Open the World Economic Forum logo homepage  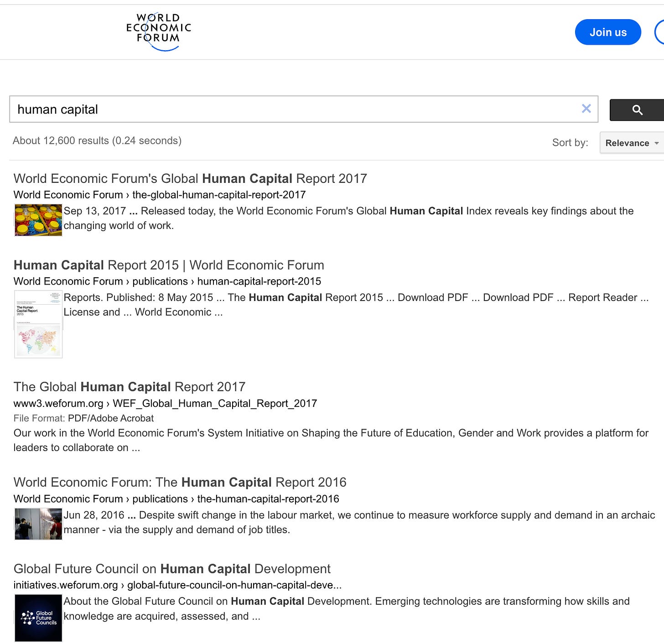click(158, 31)
